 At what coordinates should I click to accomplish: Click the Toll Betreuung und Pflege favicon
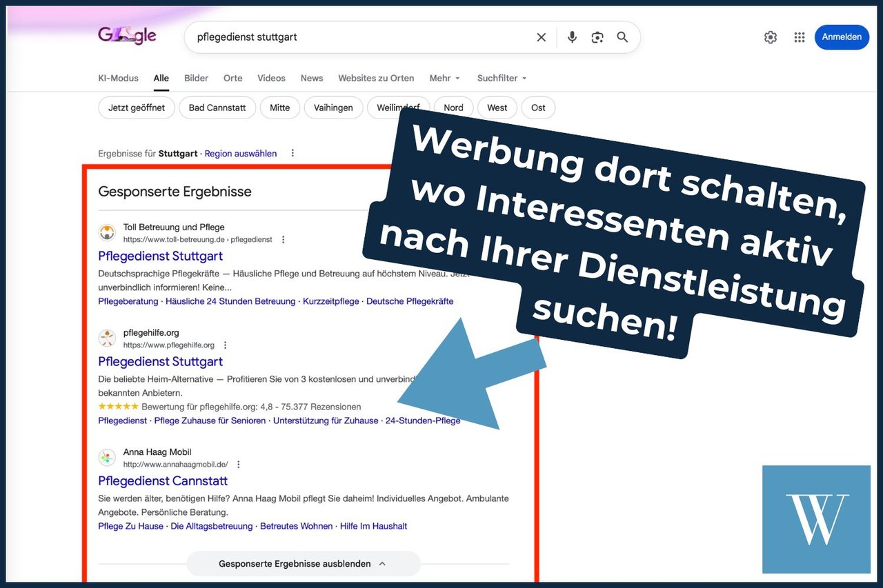pos(107,233)
